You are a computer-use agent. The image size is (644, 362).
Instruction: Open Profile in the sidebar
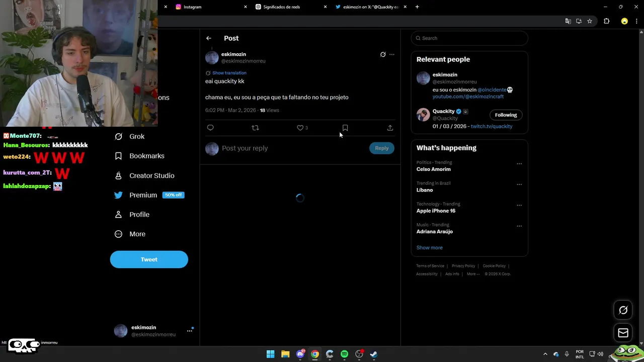[x=132, y=215]
